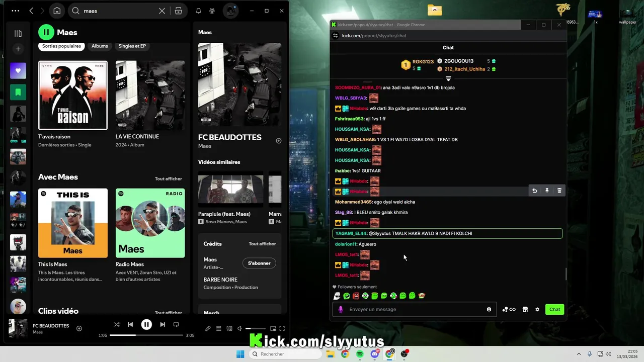Open Spotify's three-dot main menu
Screen dimensions: 644x362
[16, 11]
